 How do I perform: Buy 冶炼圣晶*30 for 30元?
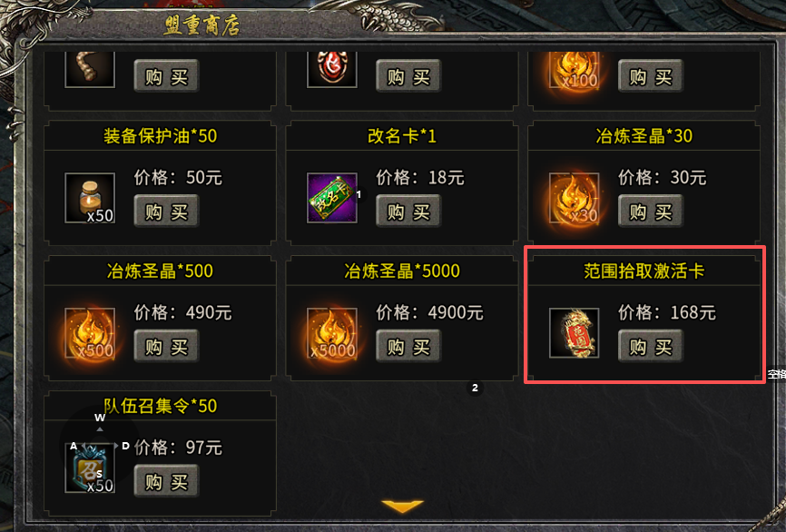coord(650,212)
